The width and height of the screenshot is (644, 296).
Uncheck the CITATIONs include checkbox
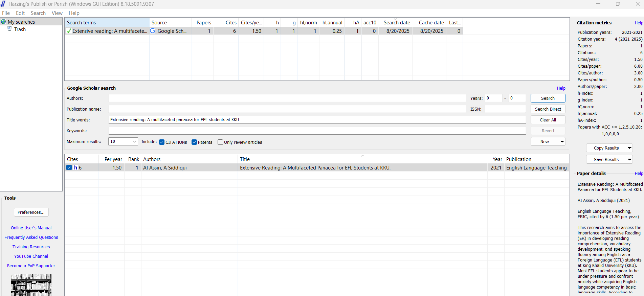click(162, 142)
